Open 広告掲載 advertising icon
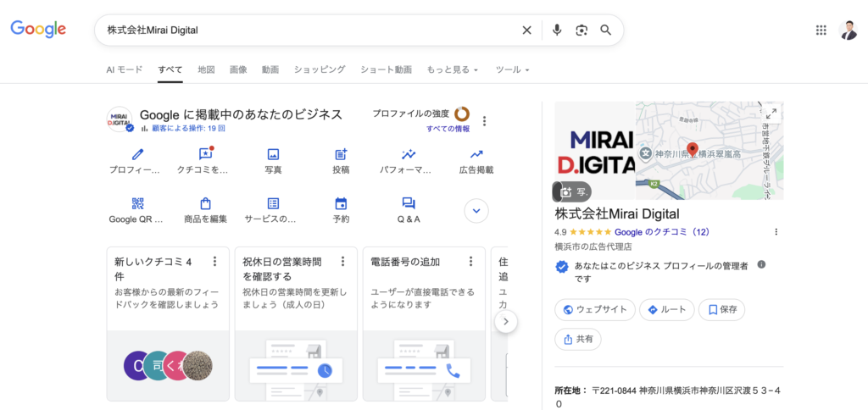Image resolution: width=868 pixels, height=410 pixels. point(476,154)
